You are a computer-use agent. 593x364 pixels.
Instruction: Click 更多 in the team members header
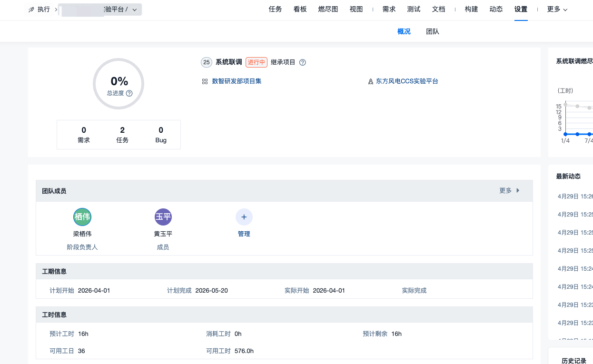coord(510,191)
